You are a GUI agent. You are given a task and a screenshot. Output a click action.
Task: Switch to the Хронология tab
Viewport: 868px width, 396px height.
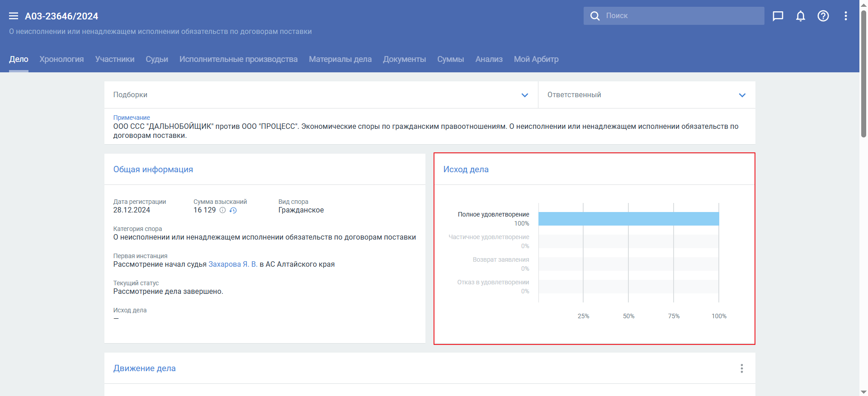click(x=61, y=59)
